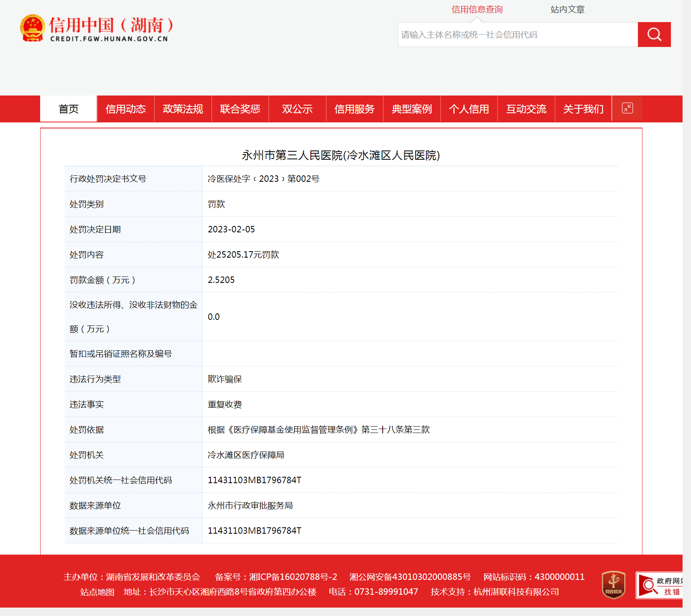Click the 党政机关 badge icon in footer
The height and width of the screenshot is (616, 691).
pos(613,584)
